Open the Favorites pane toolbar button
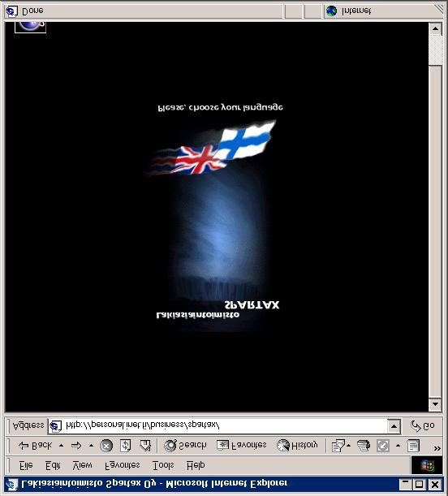448x496 pixels. tap(242, 446)
